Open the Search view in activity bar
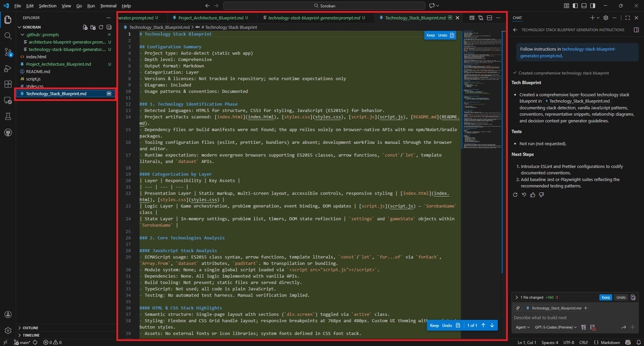The image size is (644, 346). tap(8, 36)
